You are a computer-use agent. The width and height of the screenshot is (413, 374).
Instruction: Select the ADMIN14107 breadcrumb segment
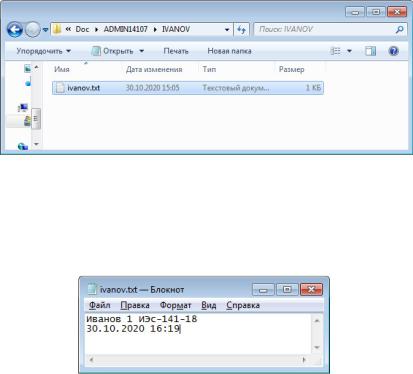point(125,29)
